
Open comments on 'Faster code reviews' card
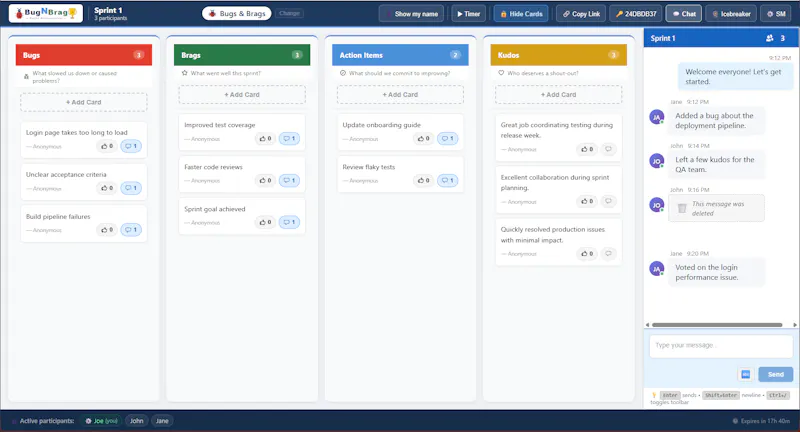pyautogui.click(x=289, y=181)
